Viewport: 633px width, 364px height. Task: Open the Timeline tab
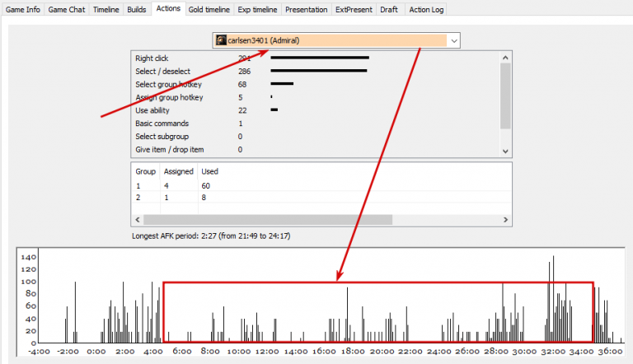(105, 9)
